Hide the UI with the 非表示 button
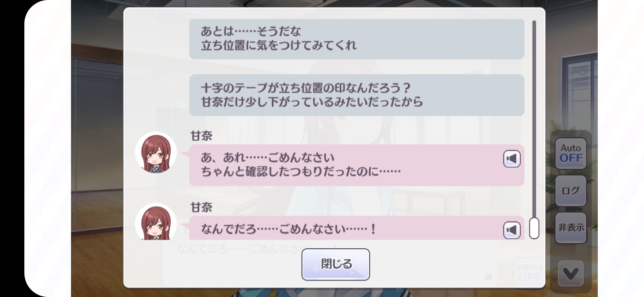Screen dimensions: 644x297 tap(571, 228)
